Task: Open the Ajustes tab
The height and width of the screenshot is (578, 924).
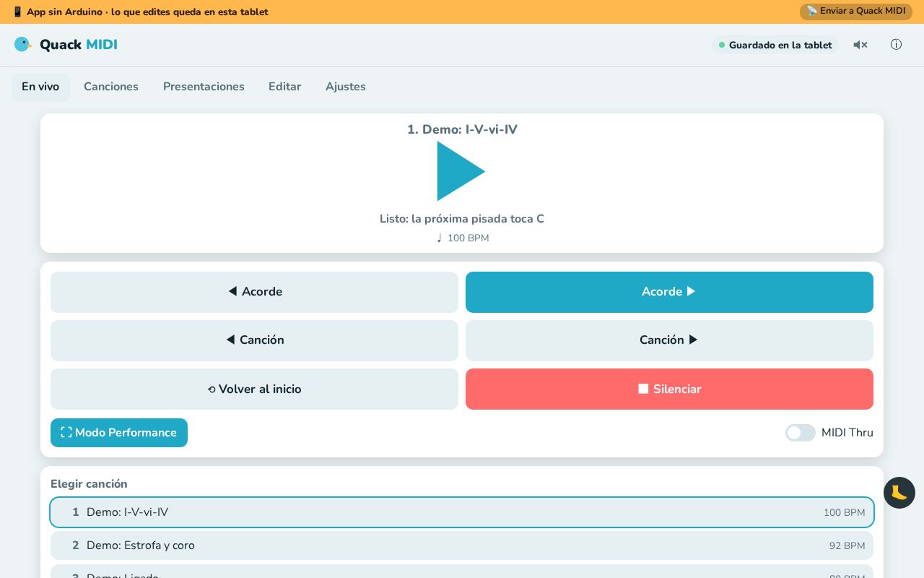Action: click(346, 87)
